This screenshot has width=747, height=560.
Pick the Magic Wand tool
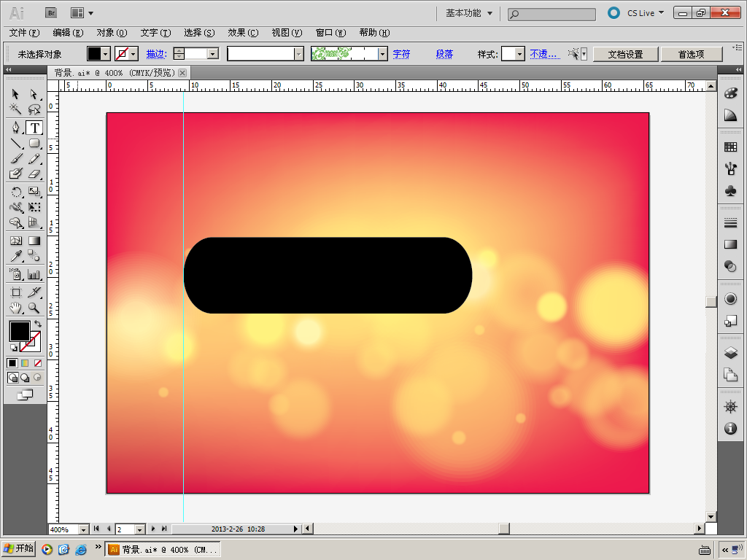(15, 109)
